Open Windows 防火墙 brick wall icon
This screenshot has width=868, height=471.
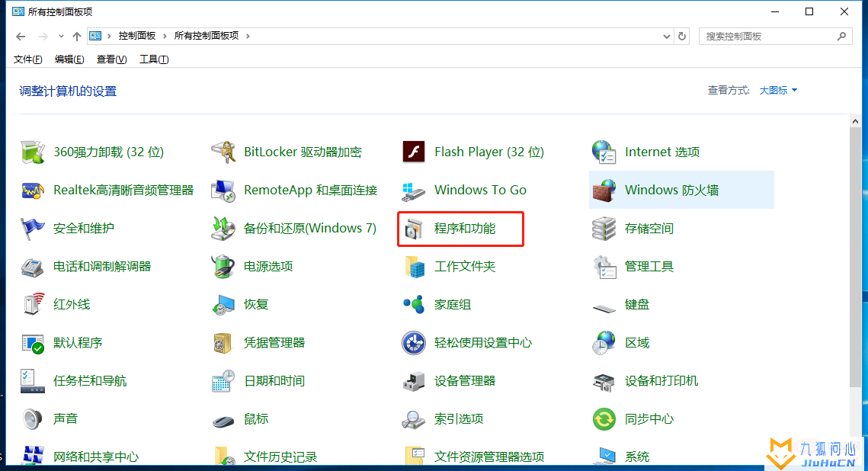pos(604,191)
